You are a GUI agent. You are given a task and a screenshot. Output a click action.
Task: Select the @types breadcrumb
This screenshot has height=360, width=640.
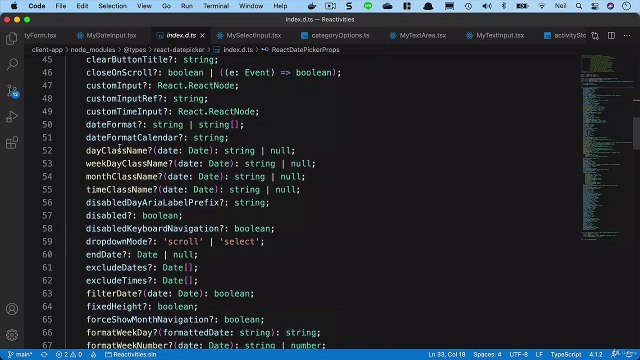[134, 50]
